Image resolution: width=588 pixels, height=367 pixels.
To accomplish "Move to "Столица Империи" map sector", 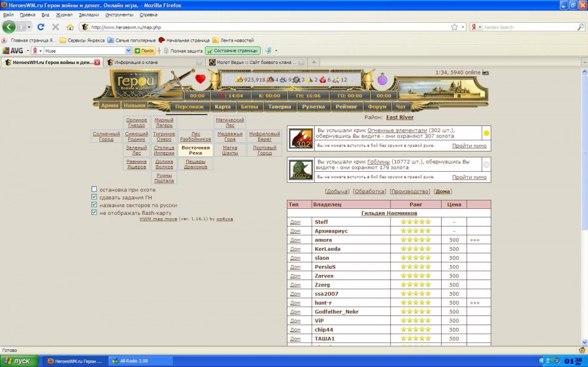I will point(164,150).
